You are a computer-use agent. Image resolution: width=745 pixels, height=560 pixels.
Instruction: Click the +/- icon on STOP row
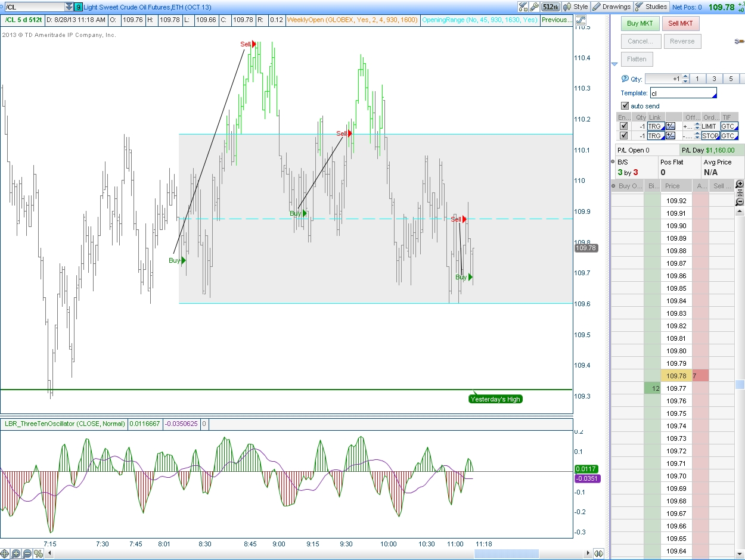pos(670,136)
